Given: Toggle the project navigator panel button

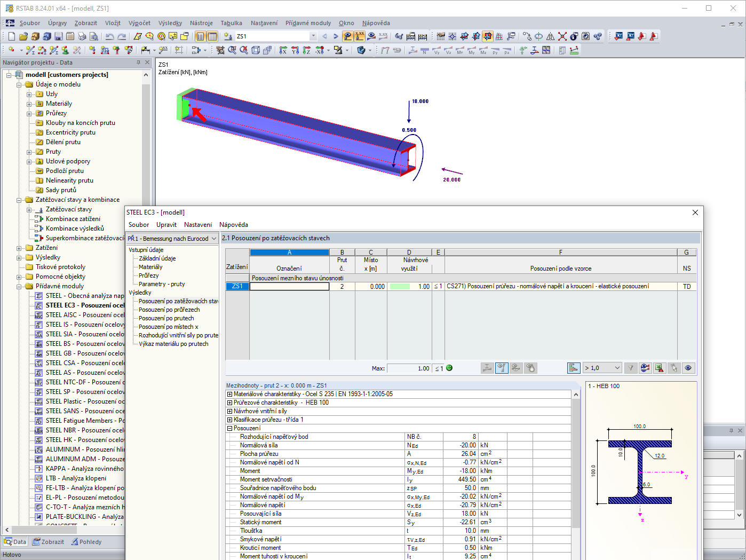Looking at the screenshot, I should [200, 36].
